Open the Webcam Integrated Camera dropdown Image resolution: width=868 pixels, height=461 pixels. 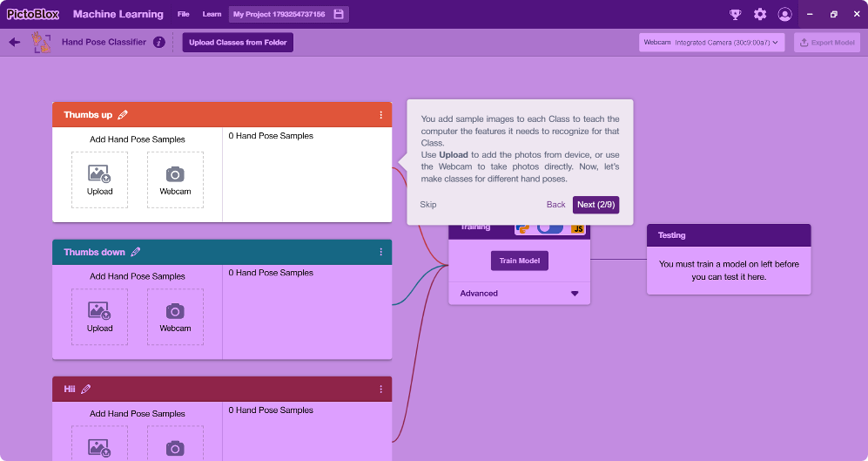[x=712, y=43]
